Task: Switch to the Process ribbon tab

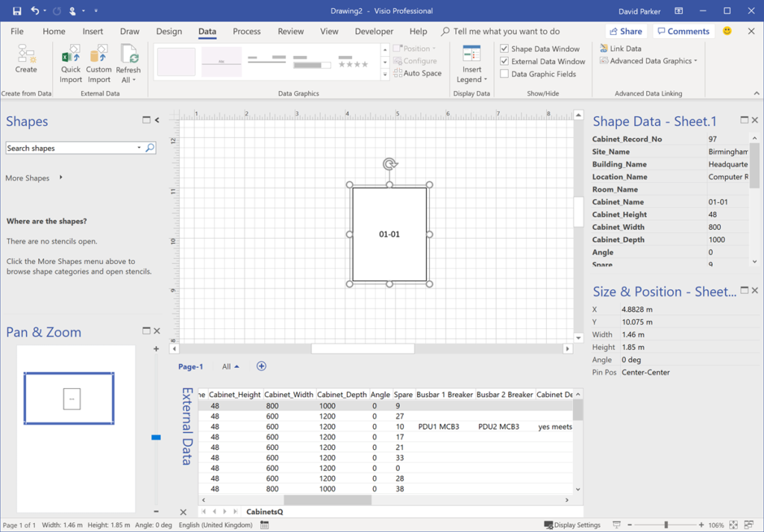Action: [246, 31]
